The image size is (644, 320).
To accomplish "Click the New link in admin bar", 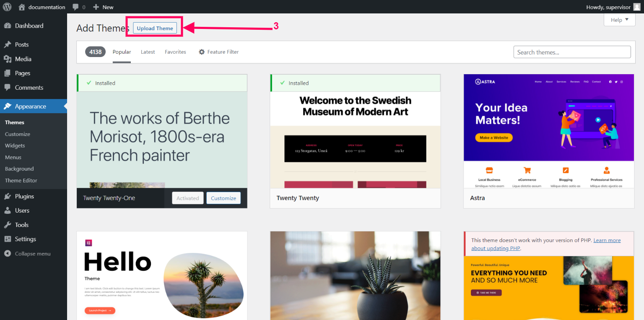I will tap(103, 7).
